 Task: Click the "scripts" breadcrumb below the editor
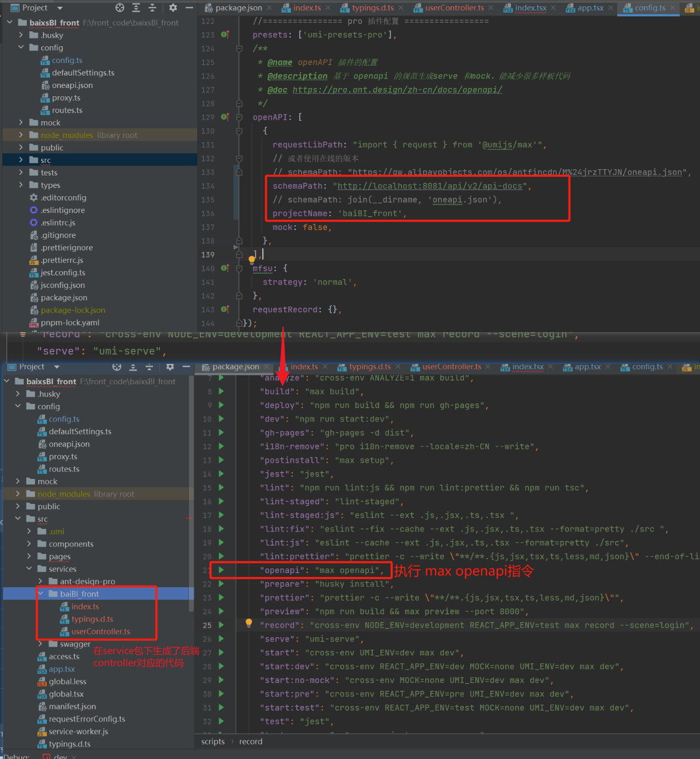pos(213,741)
